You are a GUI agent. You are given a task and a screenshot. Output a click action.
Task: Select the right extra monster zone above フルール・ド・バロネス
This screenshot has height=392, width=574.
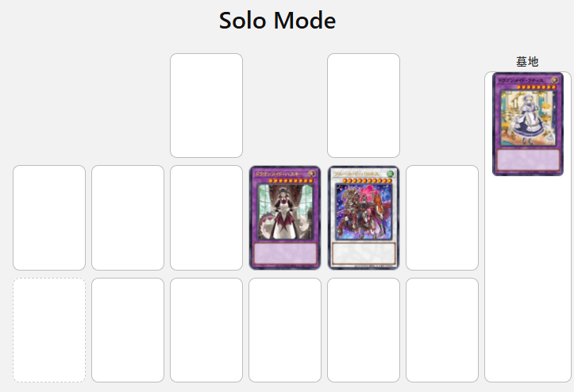(x=364, y=106)
